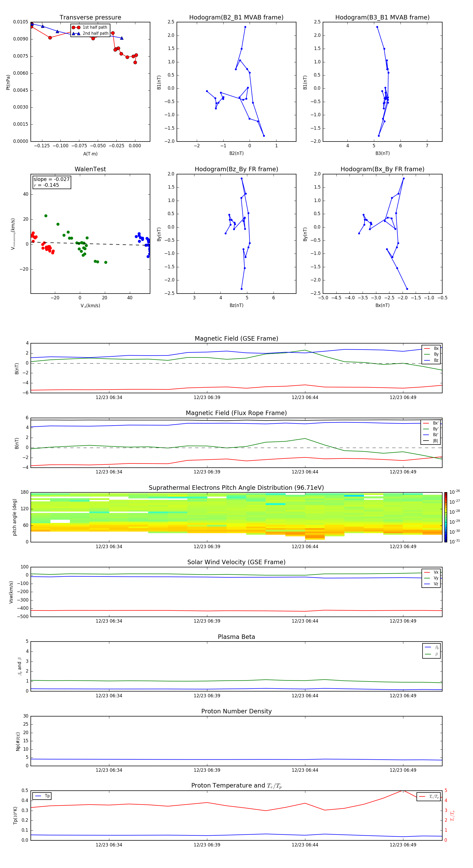Click the dashed regression line in WalenTest plot

point(90,243)
